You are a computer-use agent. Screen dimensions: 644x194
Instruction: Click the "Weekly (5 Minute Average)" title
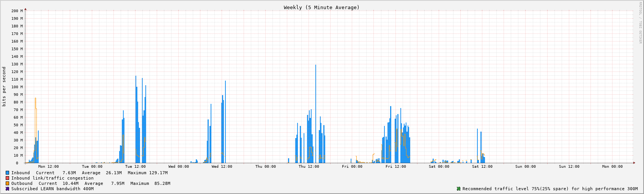tap(321, 8)
